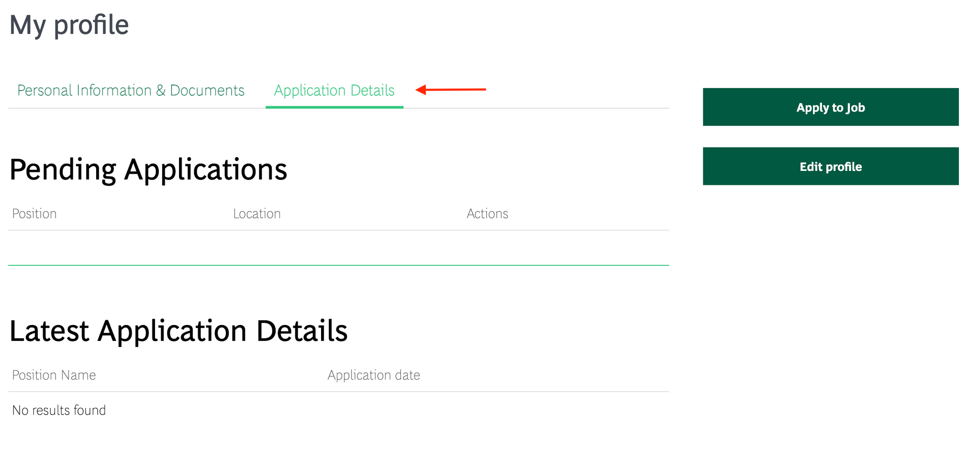Click the area right of the Actions header
980x450 pixels.
[x=589, y=214]
